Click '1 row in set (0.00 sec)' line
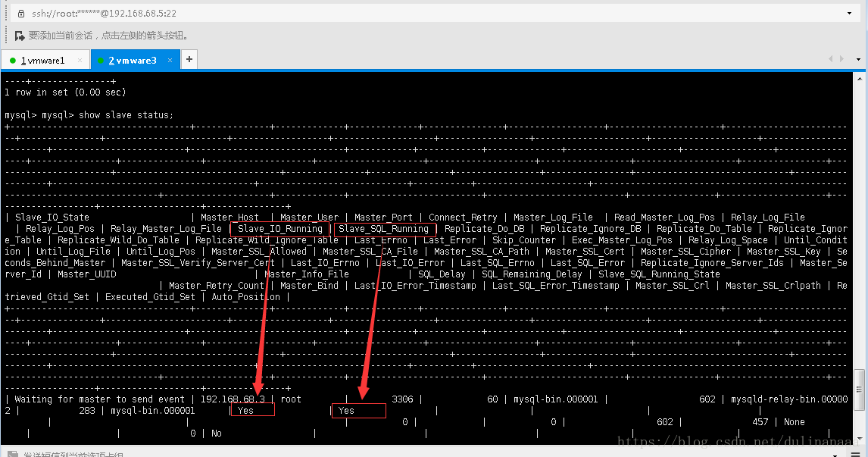 click(x=65, y=92)
